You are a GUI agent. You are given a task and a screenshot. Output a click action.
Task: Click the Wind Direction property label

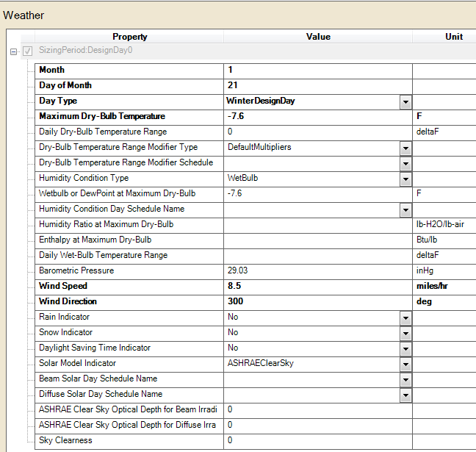coord(68,301)
